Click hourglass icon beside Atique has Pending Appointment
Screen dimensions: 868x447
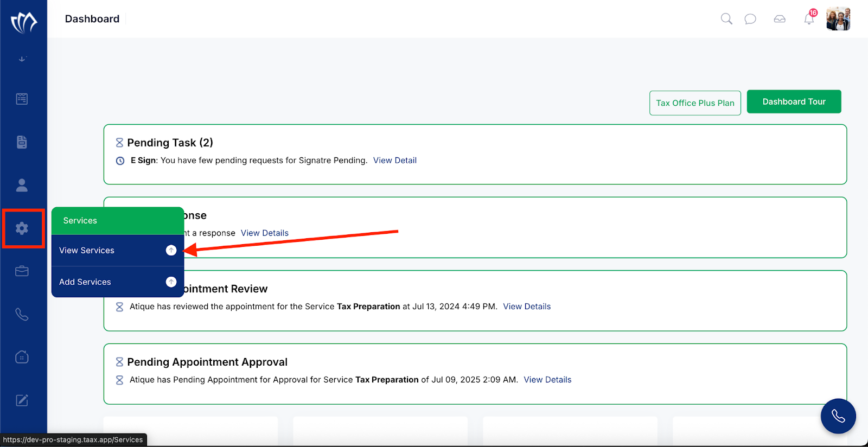click(119, 380)
